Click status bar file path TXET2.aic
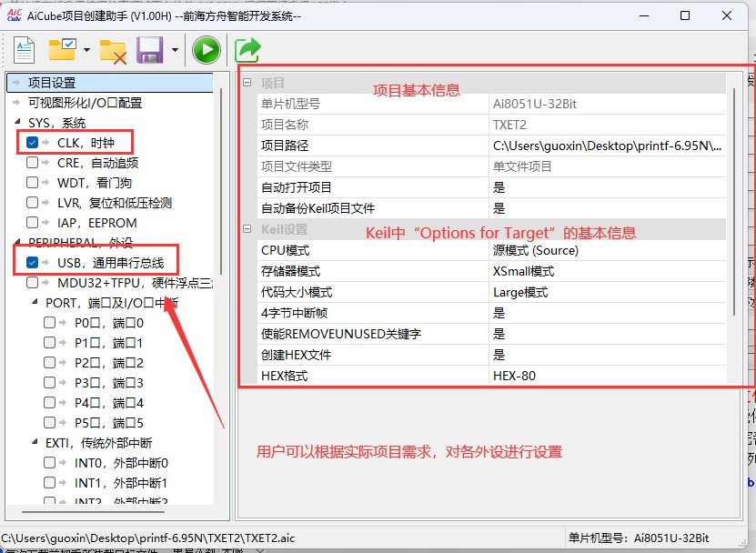This screenshot has height=553, width=756. coord(148,538)
